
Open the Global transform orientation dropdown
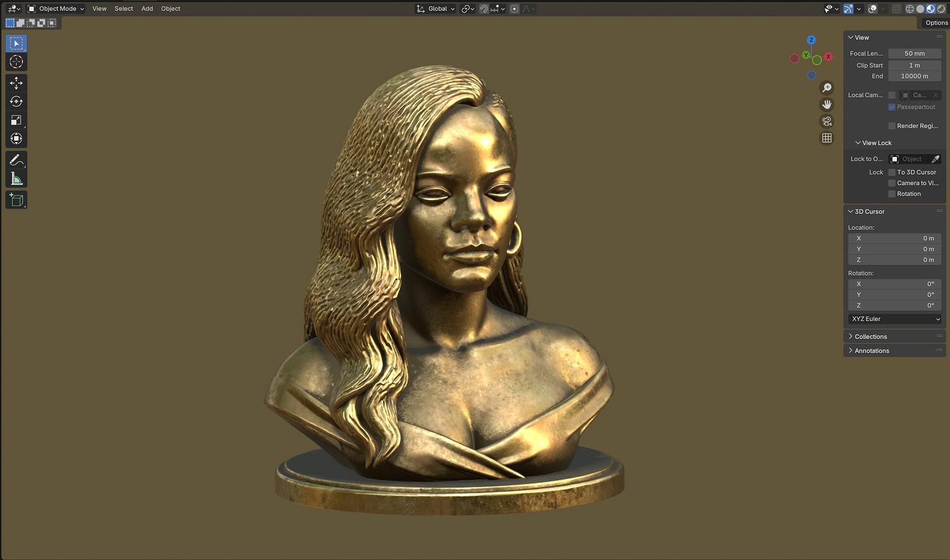[436, 9]
